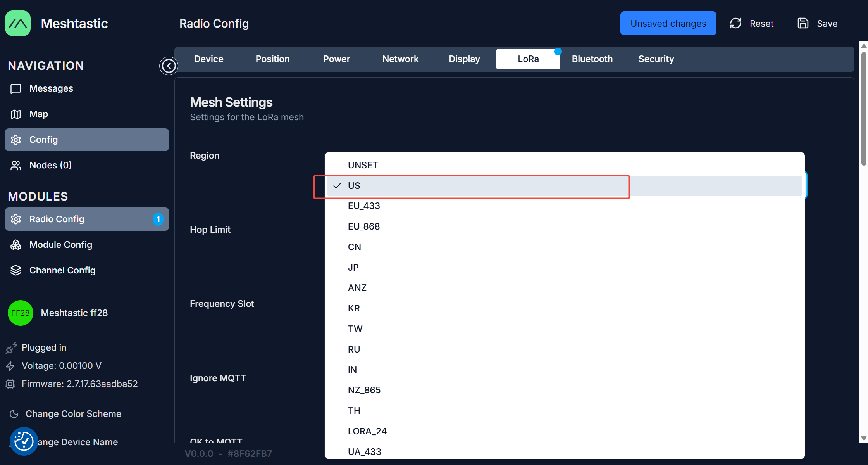Click the Meshtastic logo icon

tap(18, 23)
